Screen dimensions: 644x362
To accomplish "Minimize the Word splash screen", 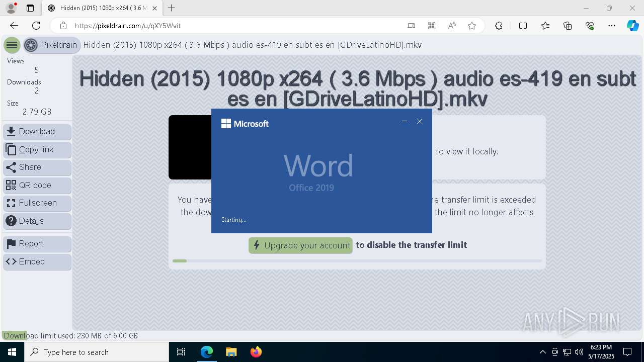I will pos(405,121).
